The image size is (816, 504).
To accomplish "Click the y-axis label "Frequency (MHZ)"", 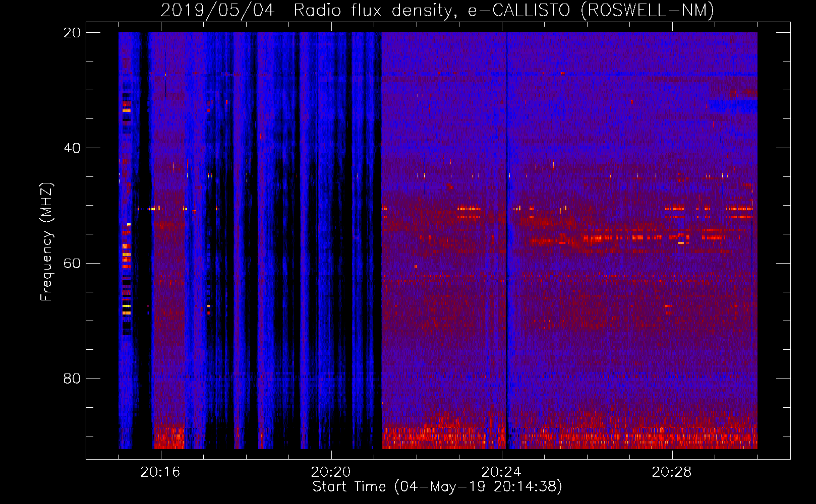I will pyautogui.click(x=46, y=242).
